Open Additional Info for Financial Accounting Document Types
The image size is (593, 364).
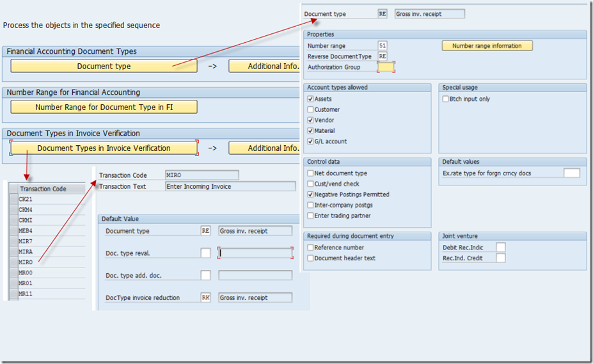pos(264,66)
